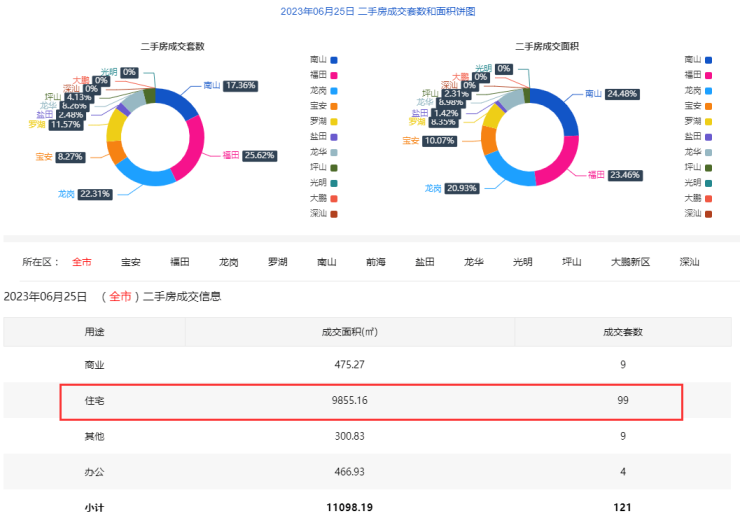The image size is (740, 523).
Task: Click the 成交套数 column header
Action: pos(622,332)
